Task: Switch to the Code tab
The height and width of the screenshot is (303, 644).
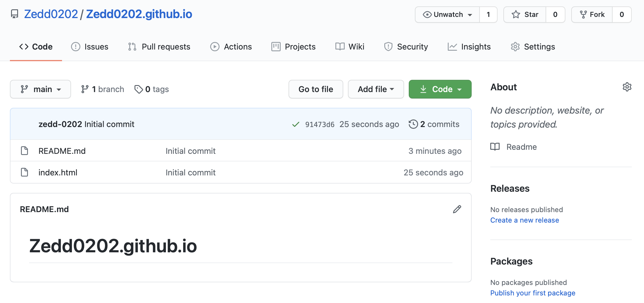Action: point(36,47)
